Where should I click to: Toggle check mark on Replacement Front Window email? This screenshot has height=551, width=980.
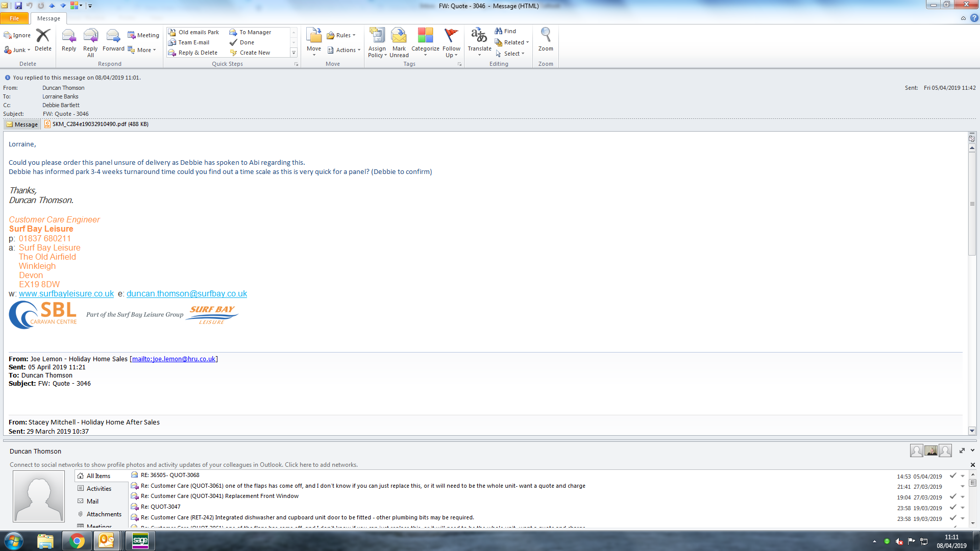[x=952, y=497]
